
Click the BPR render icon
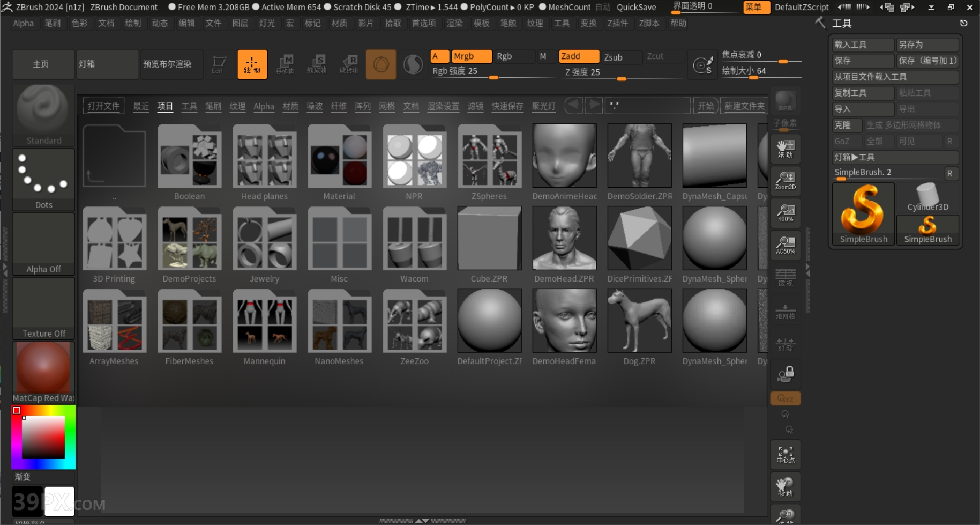click(x=785, y=100)
